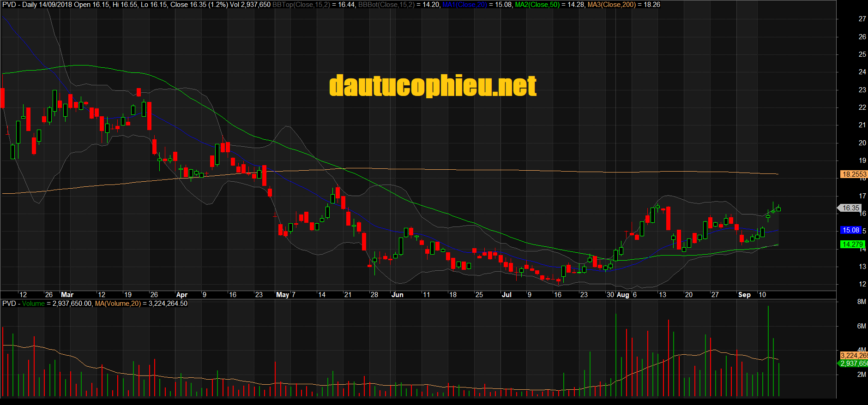
Task: Click the BBTop(Close,15,2) indicator label
Action: 301,5
